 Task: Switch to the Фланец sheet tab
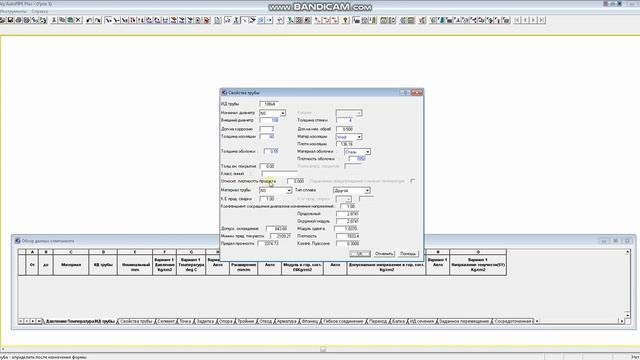click(310, 321)
